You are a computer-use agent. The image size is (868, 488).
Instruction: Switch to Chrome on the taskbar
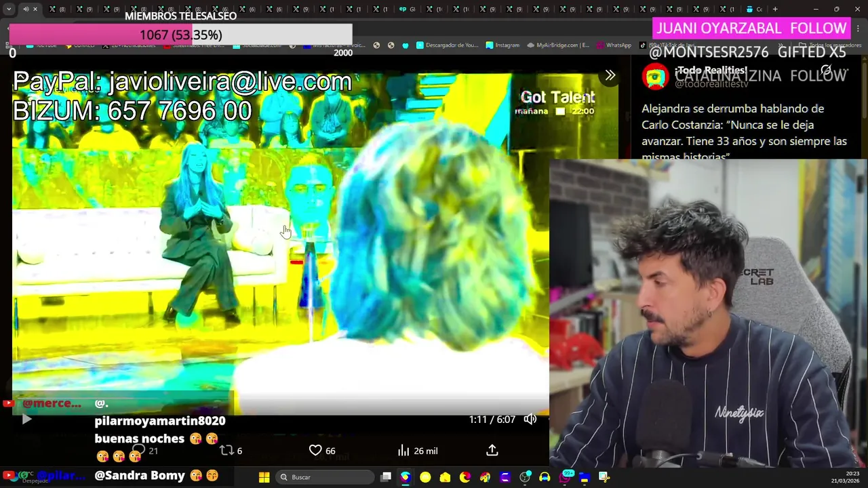coord(405,477)
